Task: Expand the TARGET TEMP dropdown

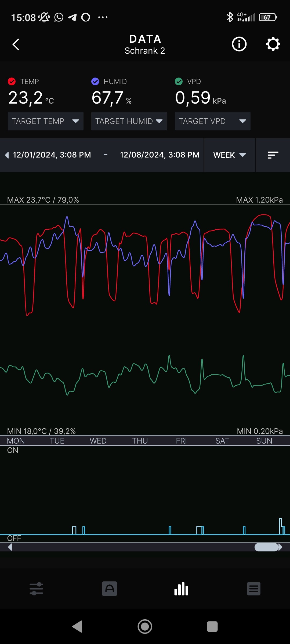Action: point(46,121)
